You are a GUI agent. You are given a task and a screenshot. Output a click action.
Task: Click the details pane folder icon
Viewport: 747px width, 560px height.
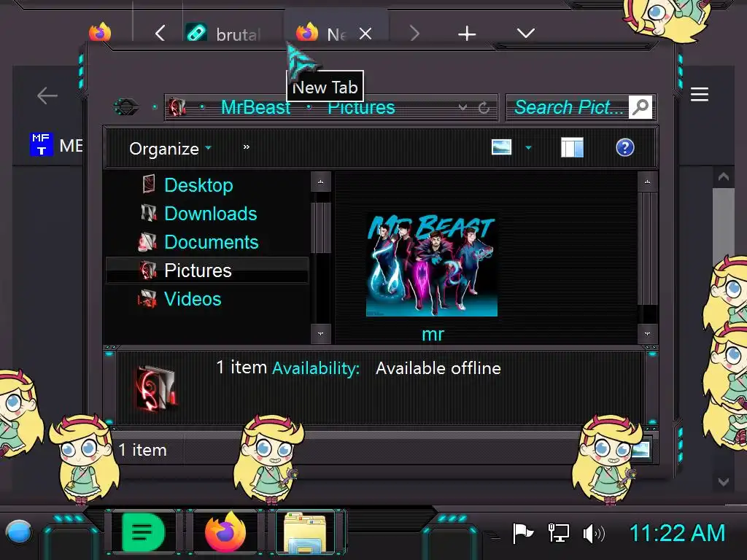(157, 388)
